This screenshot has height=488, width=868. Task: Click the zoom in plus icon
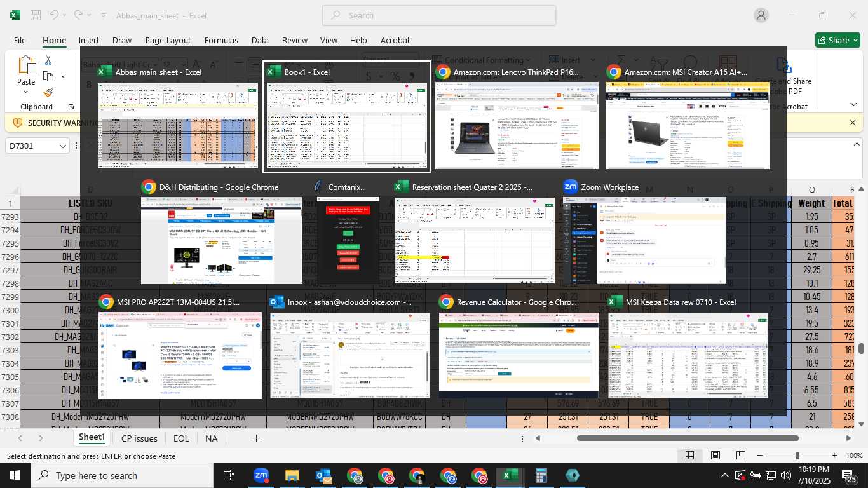[x=836, y=456]
